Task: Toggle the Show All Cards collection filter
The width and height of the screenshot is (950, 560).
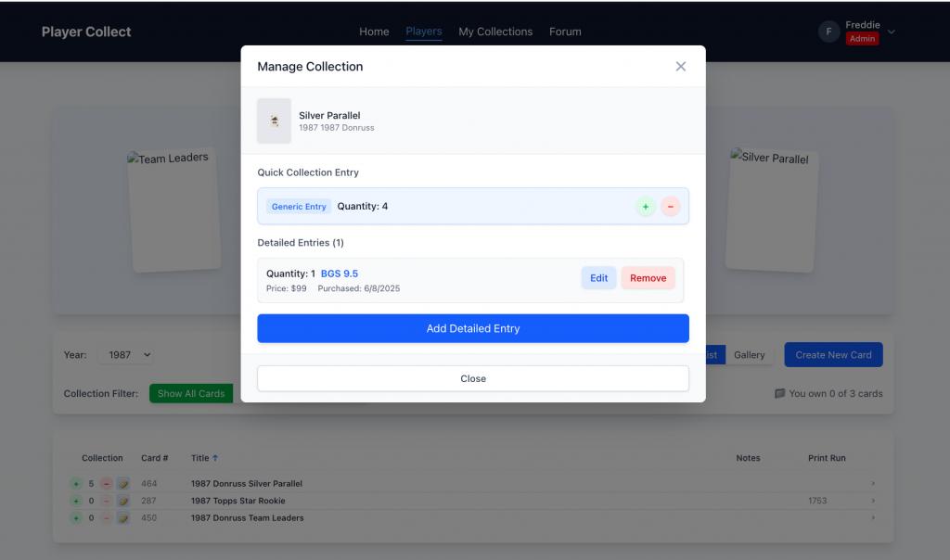Action: tap(190, 394)
